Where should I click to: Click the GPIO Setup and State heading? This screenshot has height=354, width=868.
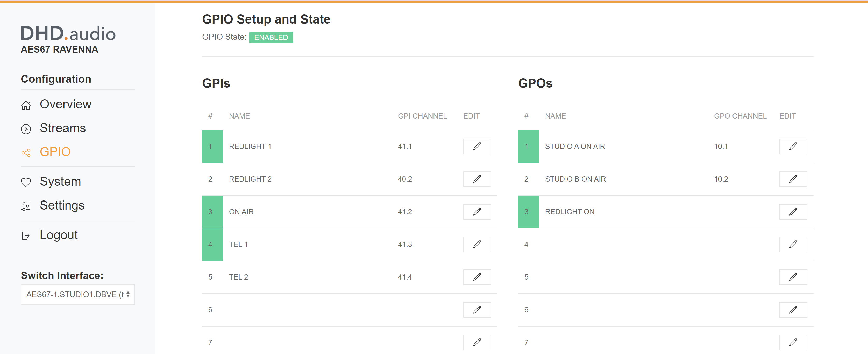(266, 19)
